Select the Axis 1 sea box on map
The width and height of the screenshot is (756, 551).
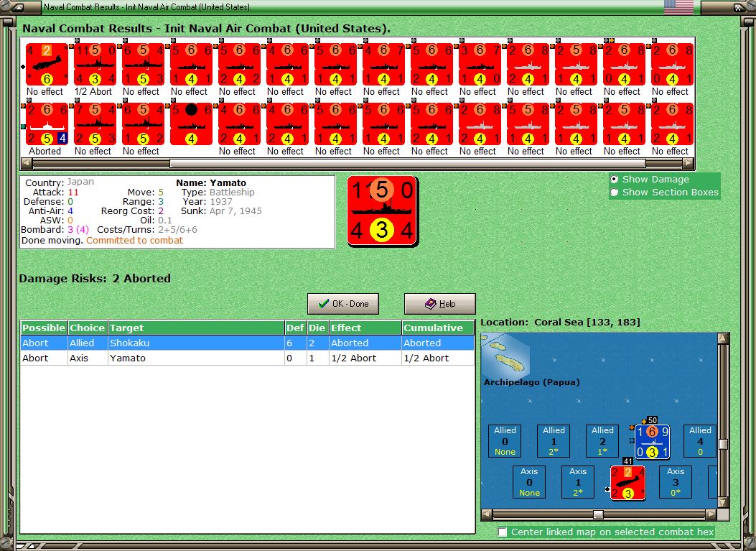(x=578, y=482)
